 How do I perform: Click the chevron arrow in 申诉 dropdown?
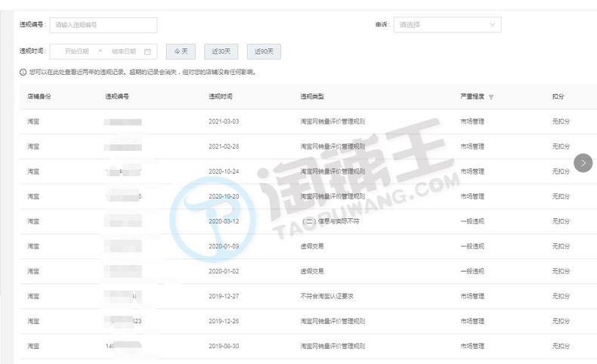492,25
